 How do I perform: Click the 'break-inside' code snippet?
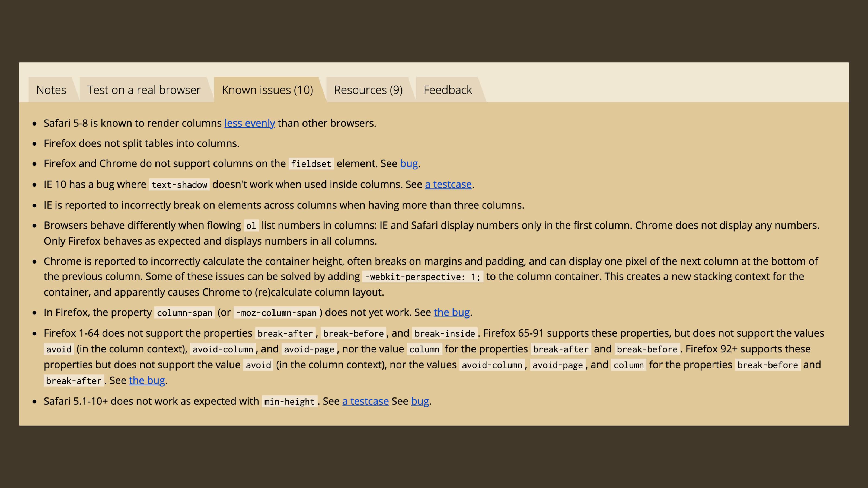pos(445,334)
